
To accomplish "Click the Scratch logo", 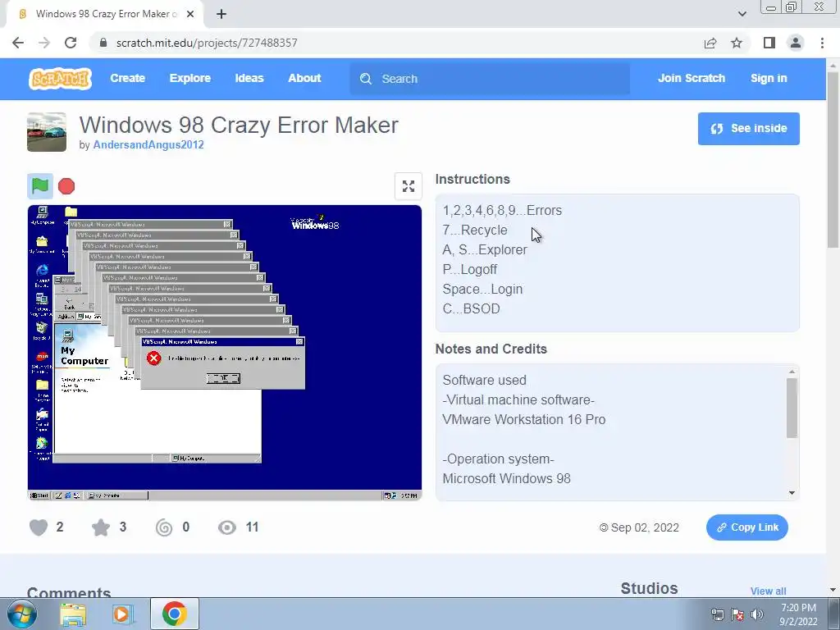I will tap(60, 79).
